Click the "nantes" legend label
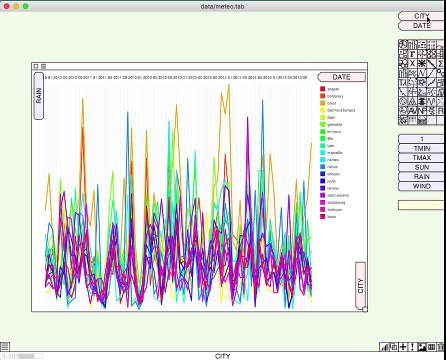446x360 pixels. tap(333, 160)
